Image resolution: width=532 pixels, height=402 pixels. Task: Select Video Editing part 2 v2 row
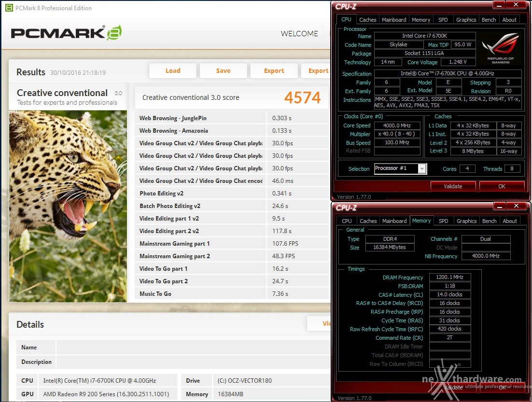click(x=232, y=231)
